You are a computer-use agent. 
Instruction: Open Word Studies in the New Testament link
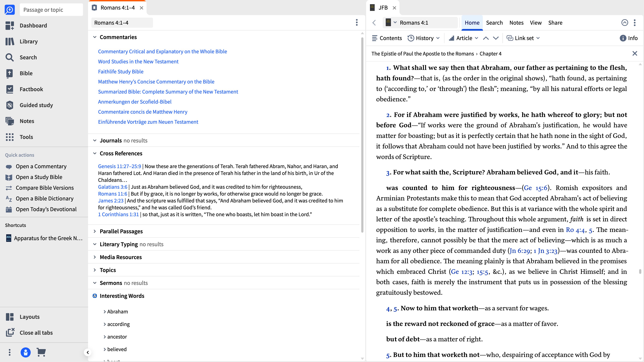[x=138, y=62]
